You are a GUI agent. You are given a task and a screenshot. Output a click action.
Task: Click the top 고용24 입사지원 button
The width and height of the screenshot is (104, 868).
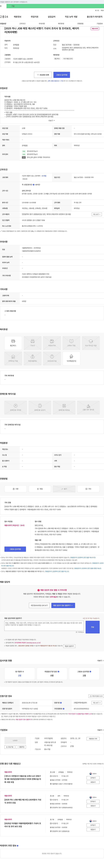pyautogui.click(x=62, y=75)
